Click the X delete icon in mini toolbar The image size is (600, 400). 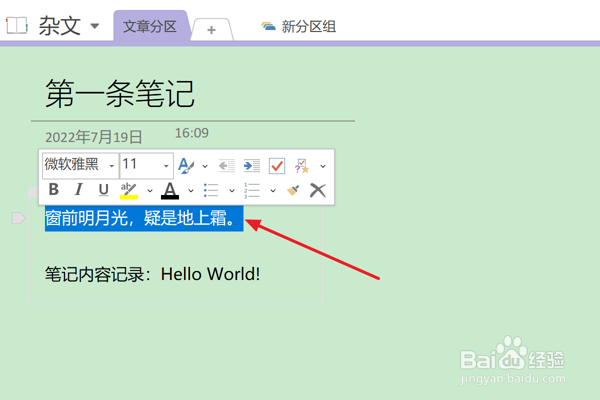(318, 190)
